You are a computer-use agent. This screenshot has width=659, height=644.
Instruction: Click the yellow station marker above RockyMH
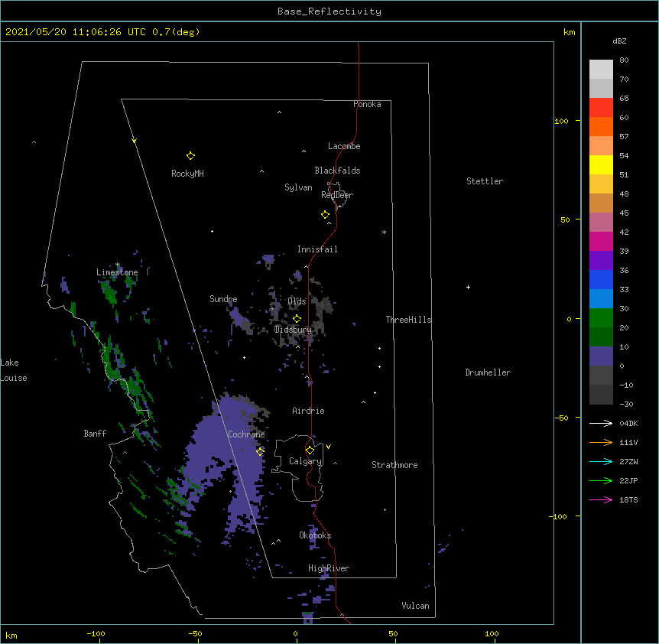[191, 156]
